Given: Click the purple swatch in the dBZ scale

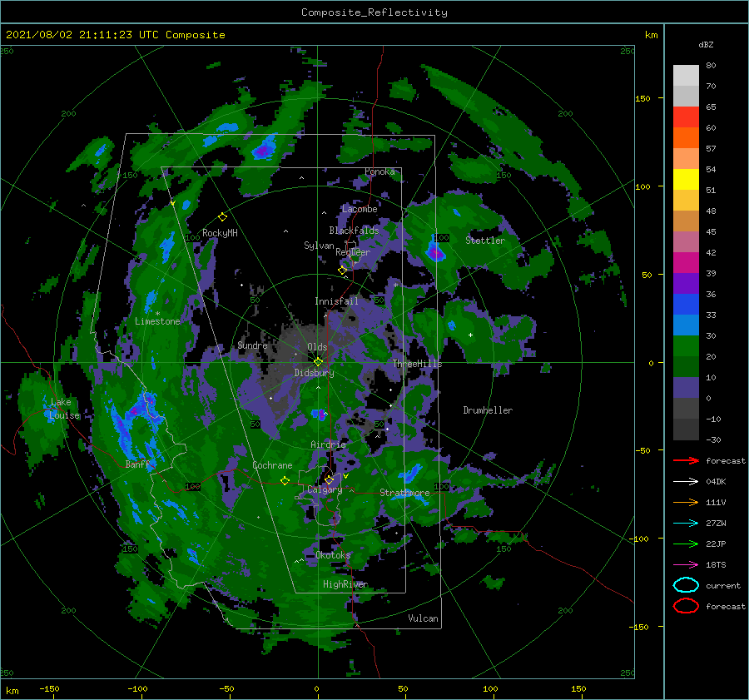Looking at the screenshot, I should pos(686,283).
